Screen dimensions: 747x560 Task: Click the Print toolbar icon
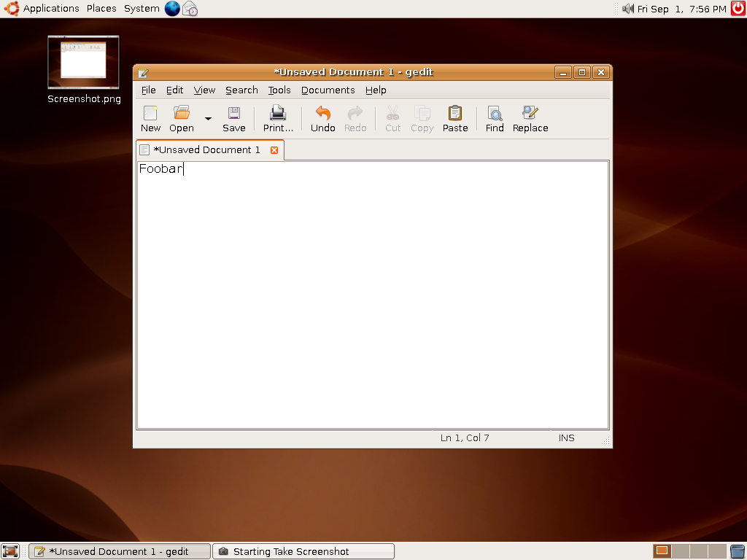(278, 119)
